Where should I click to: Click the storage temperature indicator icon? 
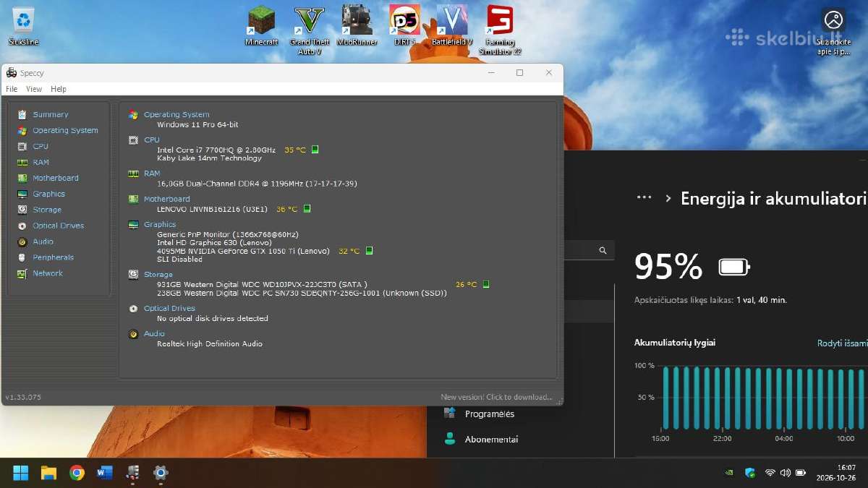pyautogui.click(x=486, y=284)
